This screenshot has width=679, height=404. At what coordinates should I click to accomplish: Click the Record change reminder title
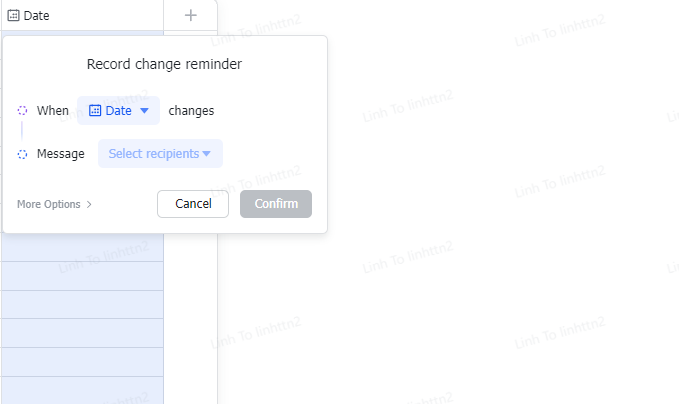click(164, 64)
